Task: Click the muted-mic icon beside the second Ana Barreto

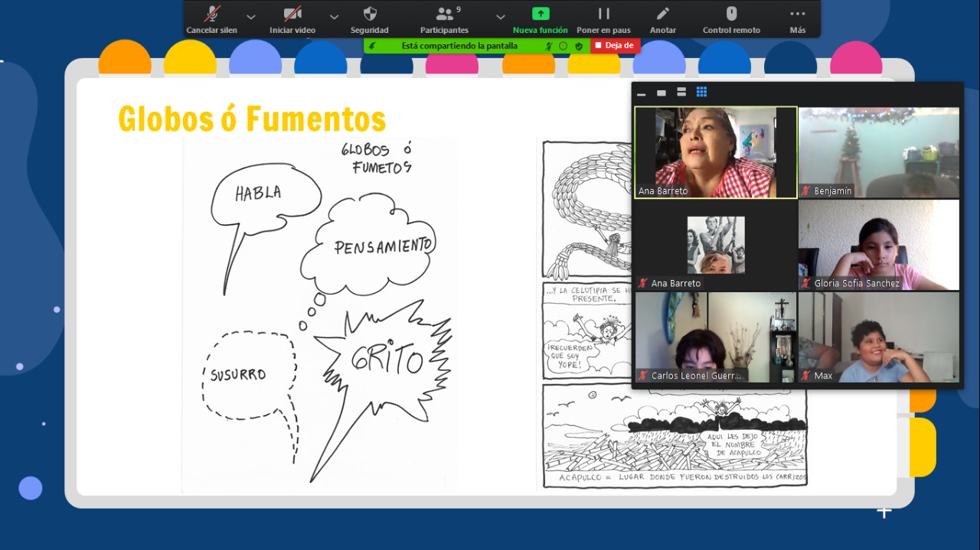Action: click(643, 284)
